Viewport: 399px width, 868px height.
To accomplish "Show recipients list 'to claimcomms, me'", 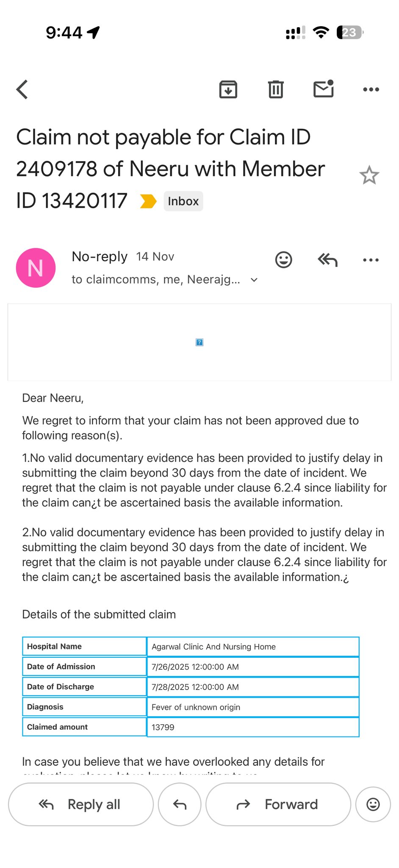I will click(155, 280).
